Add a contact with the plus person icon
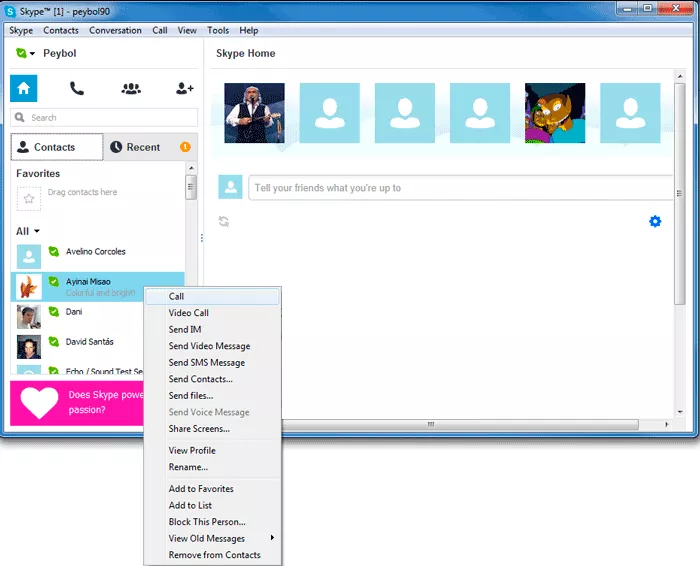 [184, 88]
